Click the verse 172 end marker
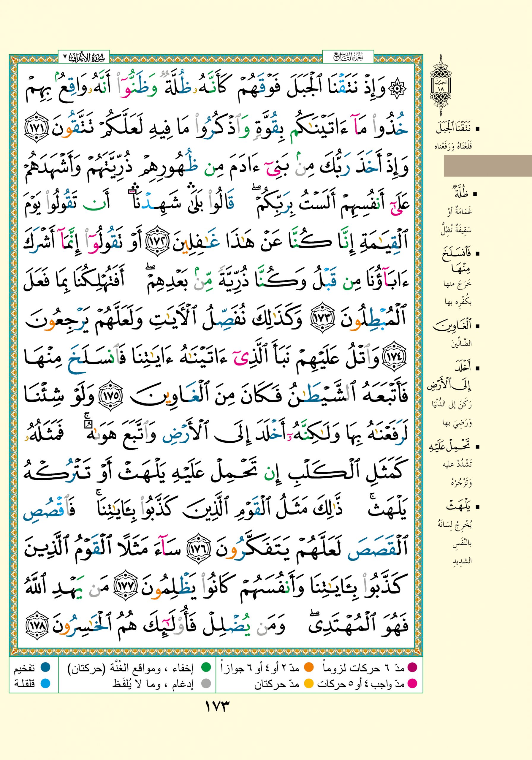Screen dimensions: 532x760 [x=157, y=244]
